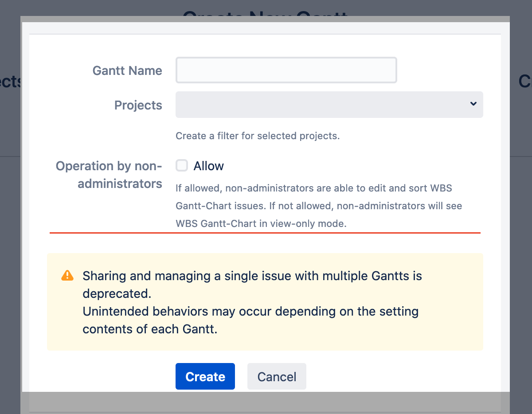The height and width of the screenshot is (414, 532).
Task: Click the orange warning triangle icon
Action: (x=67, y=276)
